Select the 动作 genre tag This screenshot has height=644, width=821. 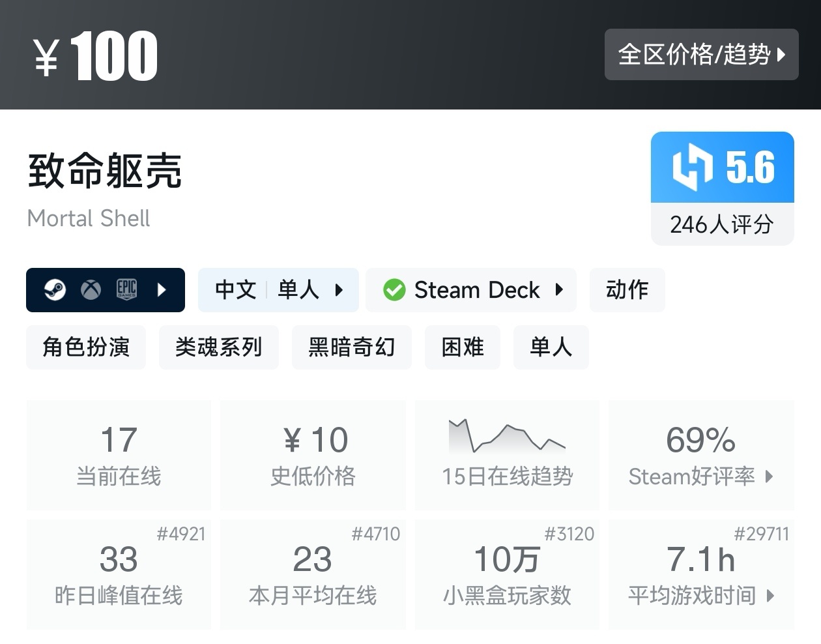click(627, 290)
